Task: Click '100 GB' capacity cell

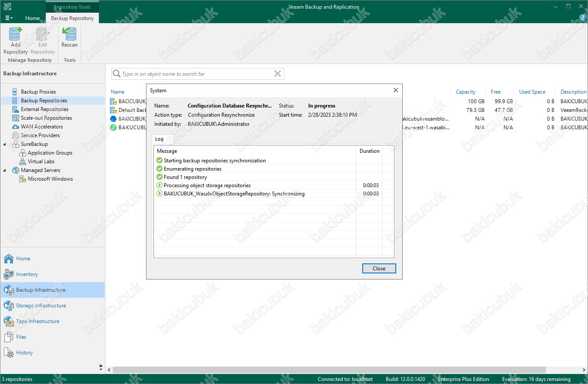Action: 476,101
